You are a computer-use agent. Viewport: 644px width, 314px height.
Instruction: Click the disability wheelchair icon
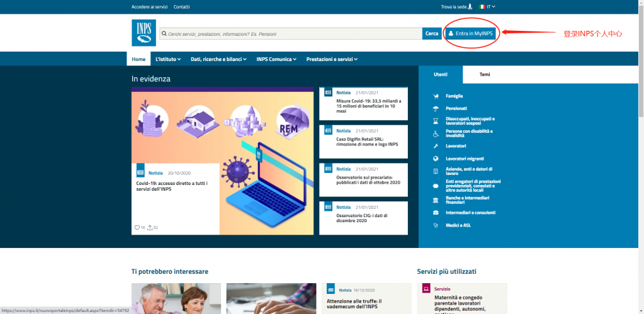435,133
